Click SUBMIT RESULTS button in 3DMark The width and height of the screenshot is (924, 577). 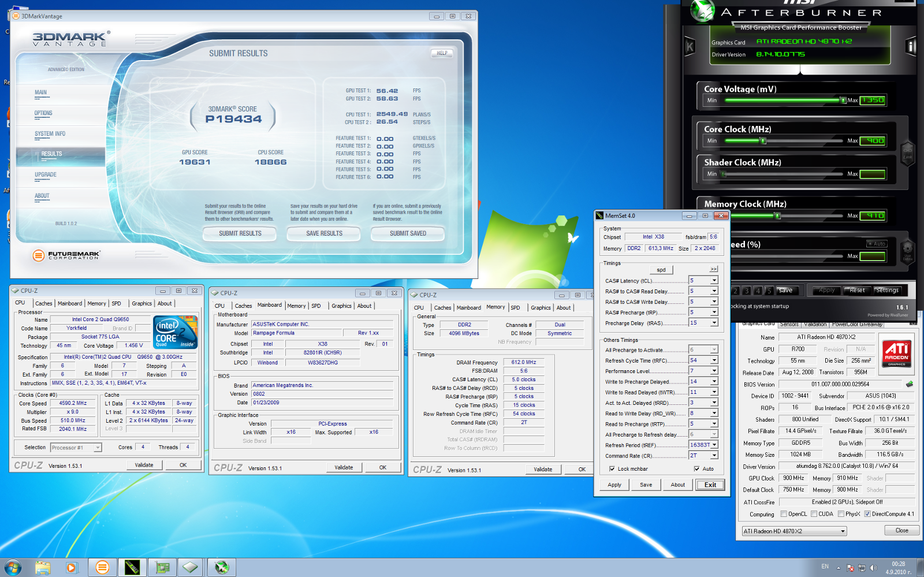point(240,233)
